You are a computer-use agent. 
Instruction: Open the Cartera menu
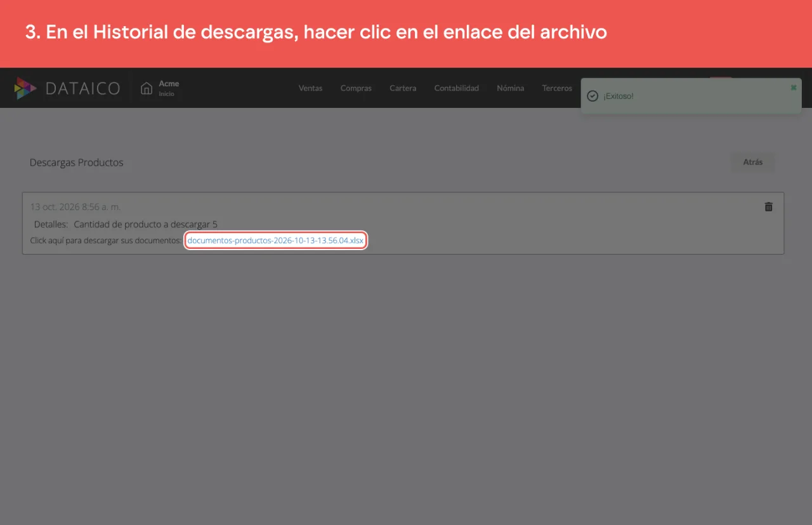403,88
